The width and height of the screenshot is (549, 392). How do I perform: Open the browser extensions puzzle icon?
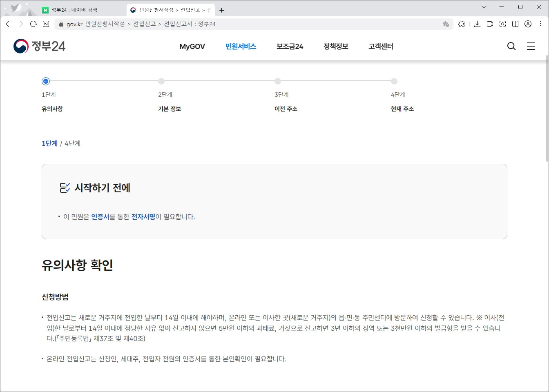[x=462, y=24]
